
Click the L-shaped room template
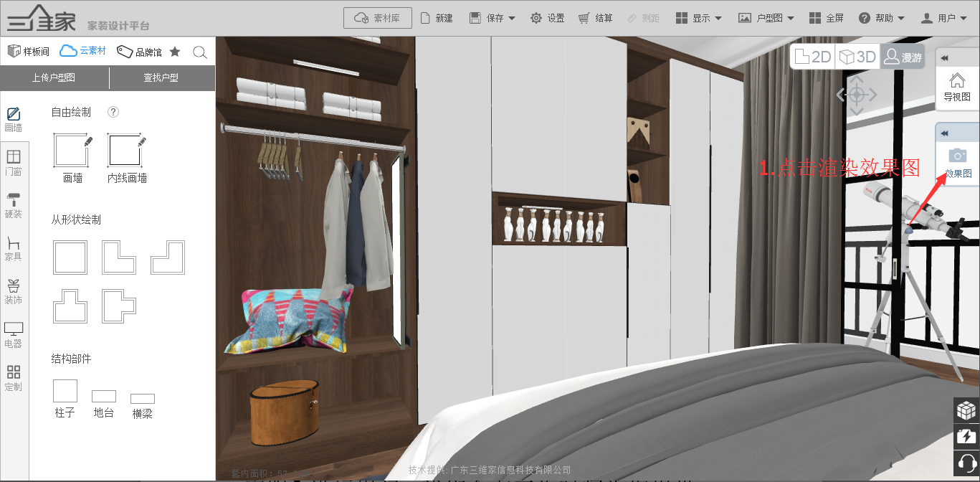point(119,257)
